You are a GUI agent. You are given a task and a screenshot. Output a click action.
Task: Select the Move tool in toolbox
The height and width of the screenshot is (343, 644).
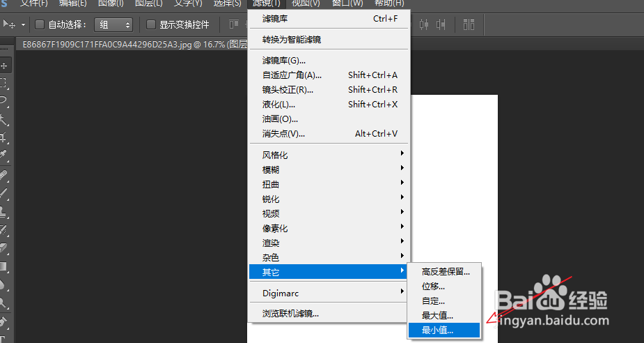click(4, 66)
